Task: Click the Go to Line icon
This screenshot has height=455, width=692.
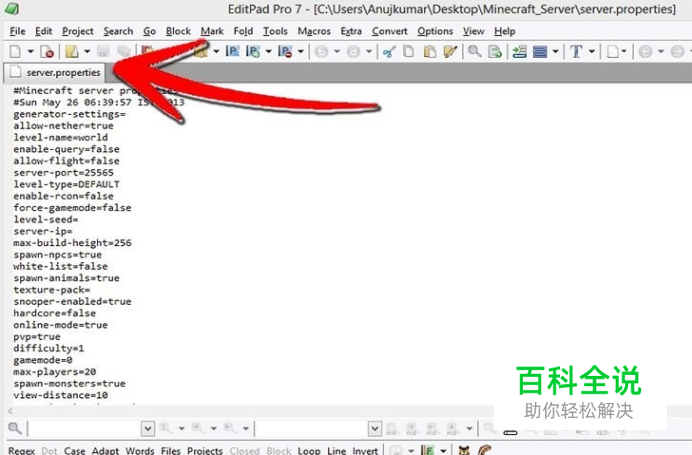Action: pyautogui.click(x=519, y=52)
